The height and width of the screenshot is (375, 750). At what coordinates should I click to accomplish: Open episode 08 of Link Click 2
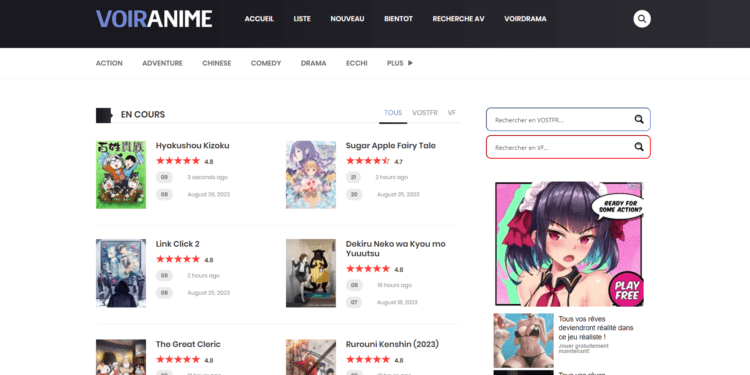164,293
